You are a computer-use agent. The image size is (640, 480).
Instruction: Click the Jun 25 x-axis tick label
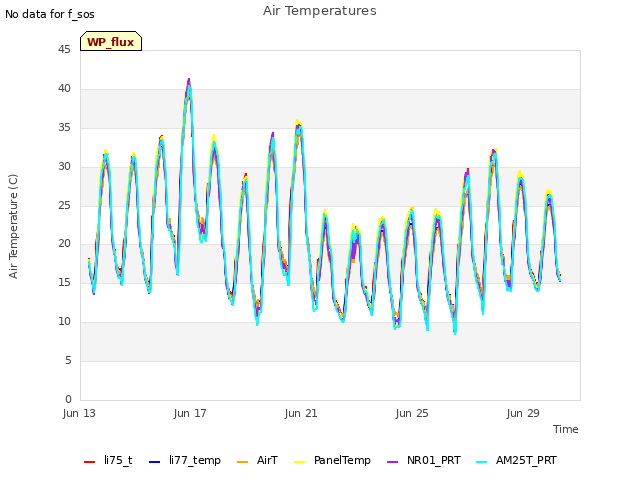(412, 413)
